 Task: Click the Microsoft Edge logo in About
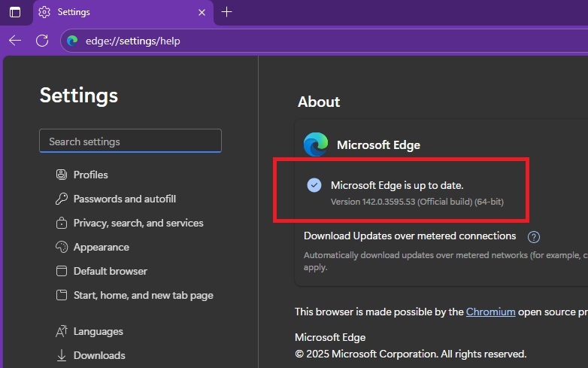[316, 144]
